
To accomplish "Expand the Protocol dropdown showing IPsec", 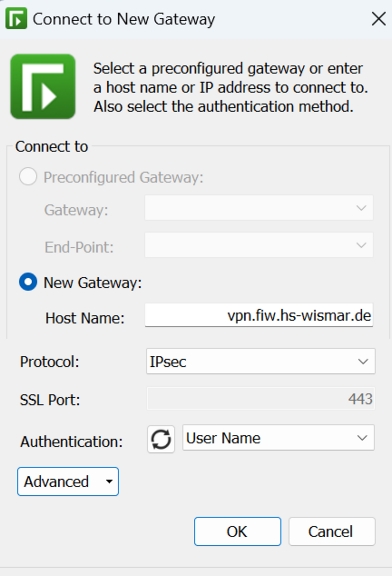I will pos(261,361).
